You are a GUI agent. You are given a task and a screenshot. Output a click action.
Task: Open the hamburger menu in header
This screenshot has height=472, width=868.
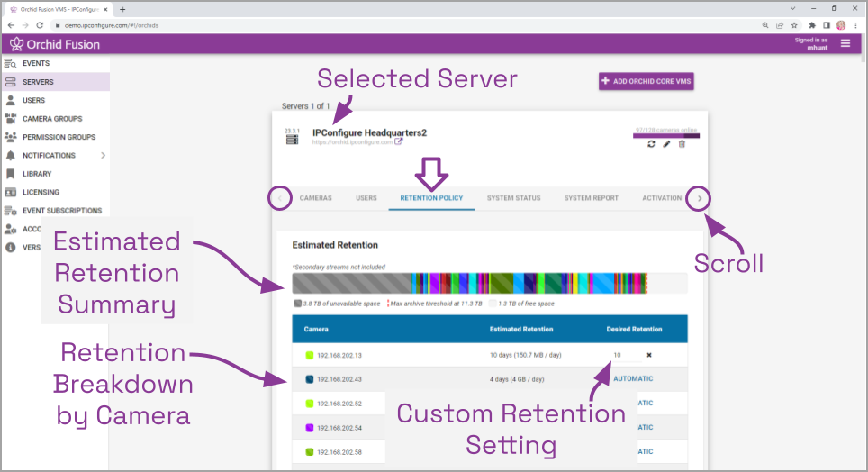click(845, 43)
